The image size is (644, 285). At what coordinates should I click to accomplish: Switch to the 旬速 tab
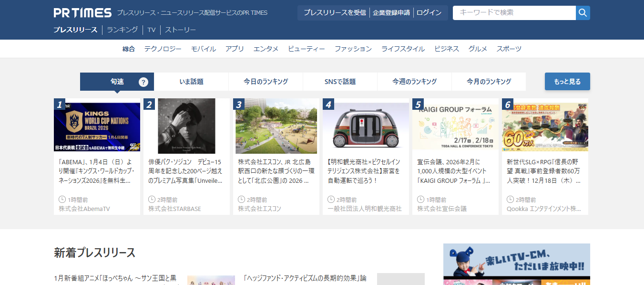[x=117, y=82]
